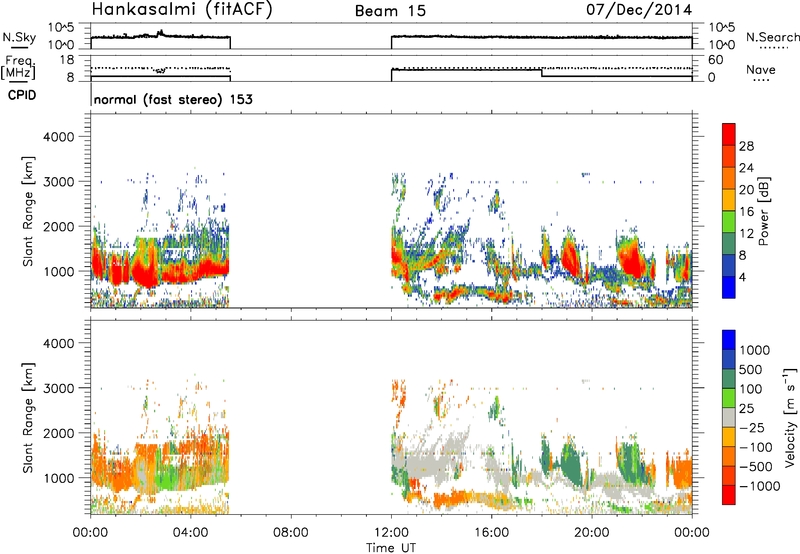Click the strong red echo near 21:30 in power panel
The height and width of the screenshot is (554, 800).
(x=631, y=260)
